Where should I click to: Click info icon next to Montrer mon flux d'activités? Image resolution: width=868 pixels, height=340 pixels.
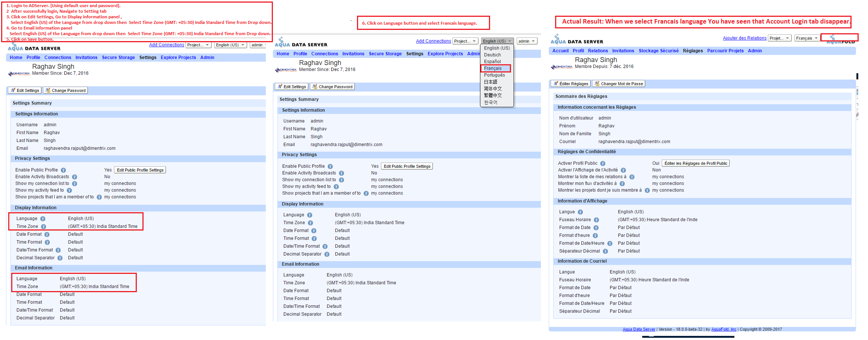tap(622, 184)
